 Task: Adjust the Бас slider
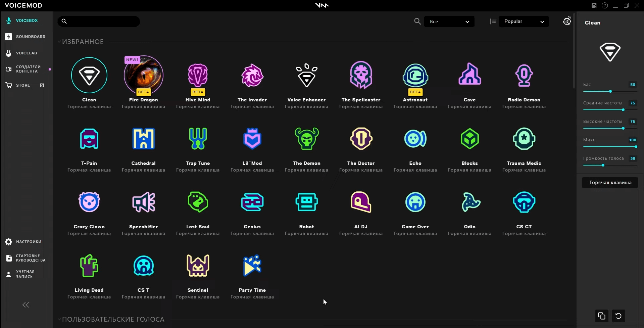(x=610, y=91)
